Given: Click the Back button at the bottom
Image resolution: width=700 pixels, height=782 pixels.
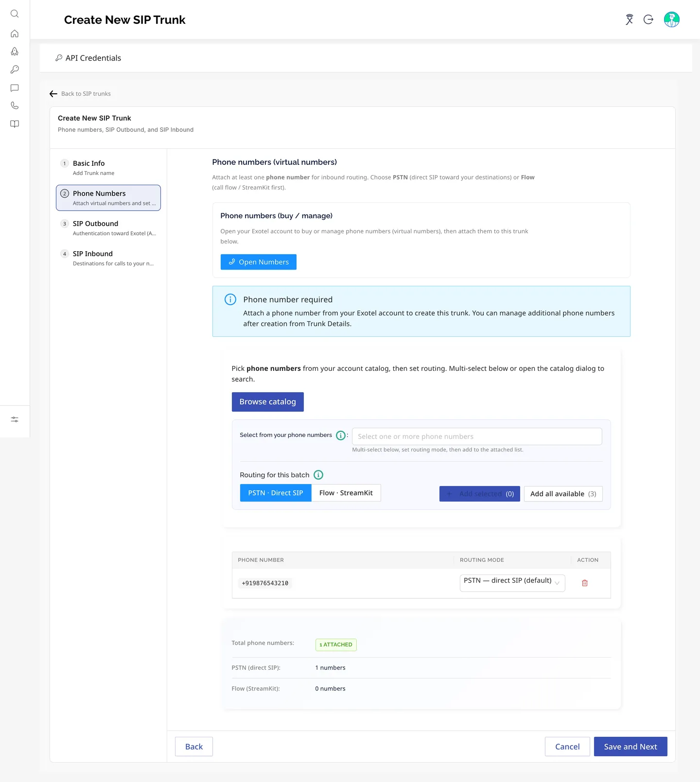Looking at the screenshot, I should pos(194,747).
